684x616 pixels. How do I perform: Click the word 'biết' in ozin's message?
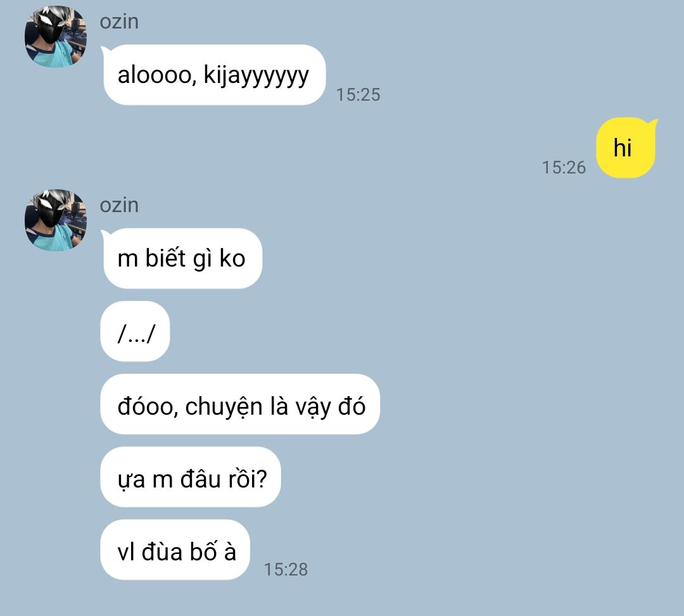tap(166, 257)
